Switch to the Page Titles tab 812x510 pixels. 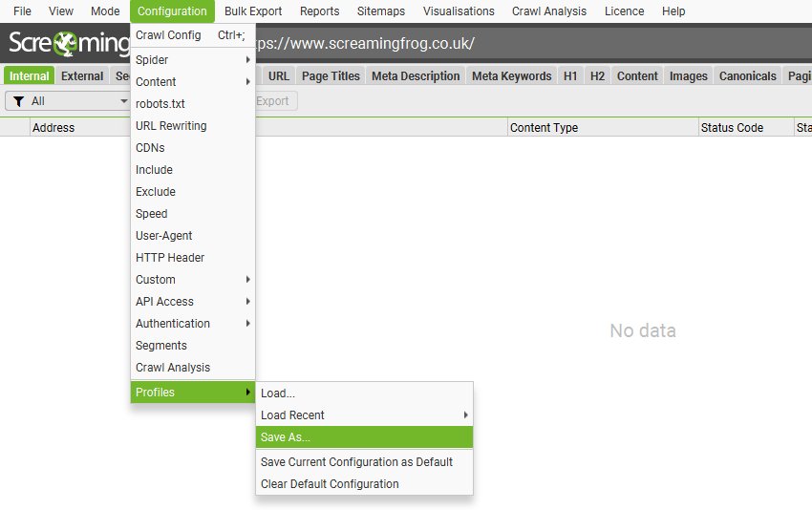pos(331,75)
